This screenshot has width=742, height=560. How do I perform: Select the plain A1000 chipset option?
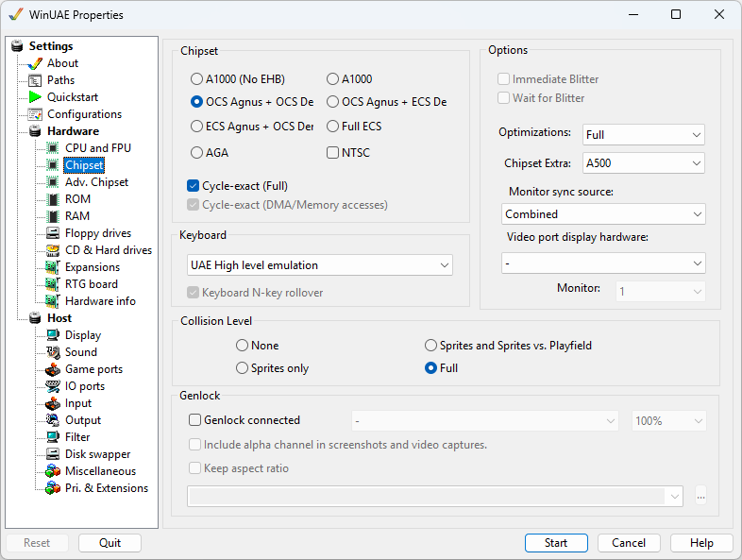click(349, 79)
